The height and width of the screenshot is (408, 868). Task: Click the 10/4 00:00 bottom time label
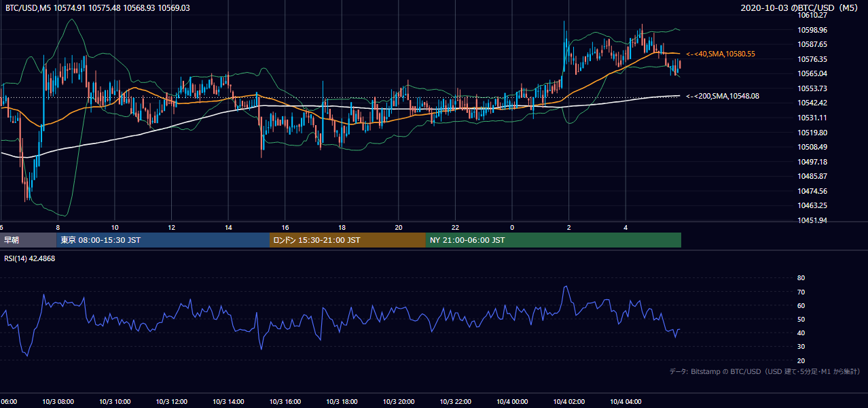pyautogui.click(x=512, y=402)
